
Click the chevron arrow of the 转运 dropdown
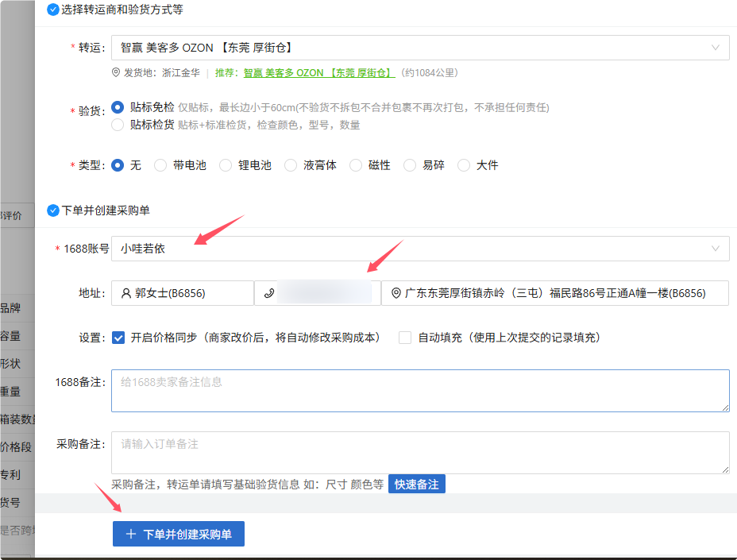coord(716,48)
